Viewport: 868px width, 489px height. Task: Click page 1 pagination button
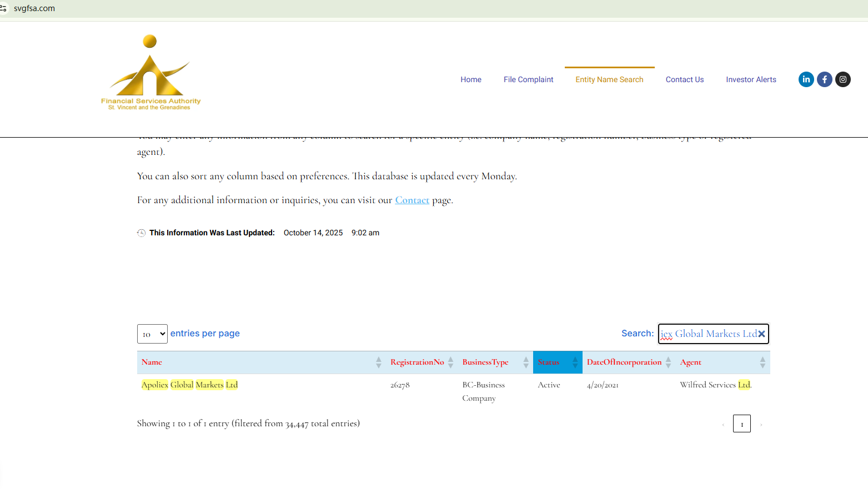(742, 424)
